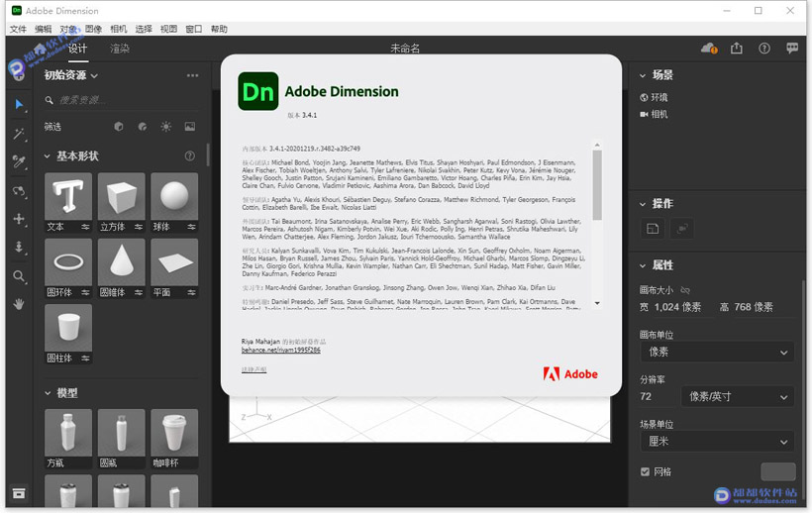Click the grid color swatch
Image resolution: width=812 pixels, height=513 pixels.
(x=777, y=471)
